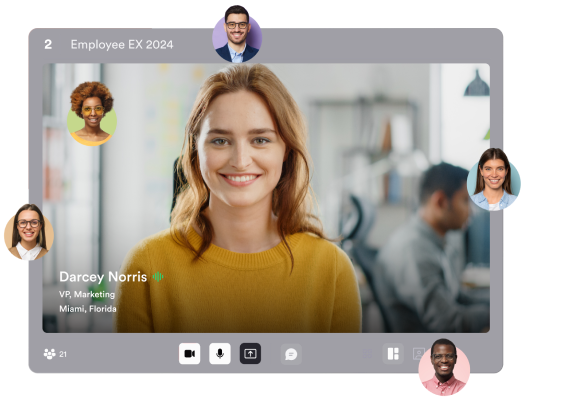The width and height of the screenshot is (586, 400).
Task: Select avatar of man in suit
Action: point(237,34)
